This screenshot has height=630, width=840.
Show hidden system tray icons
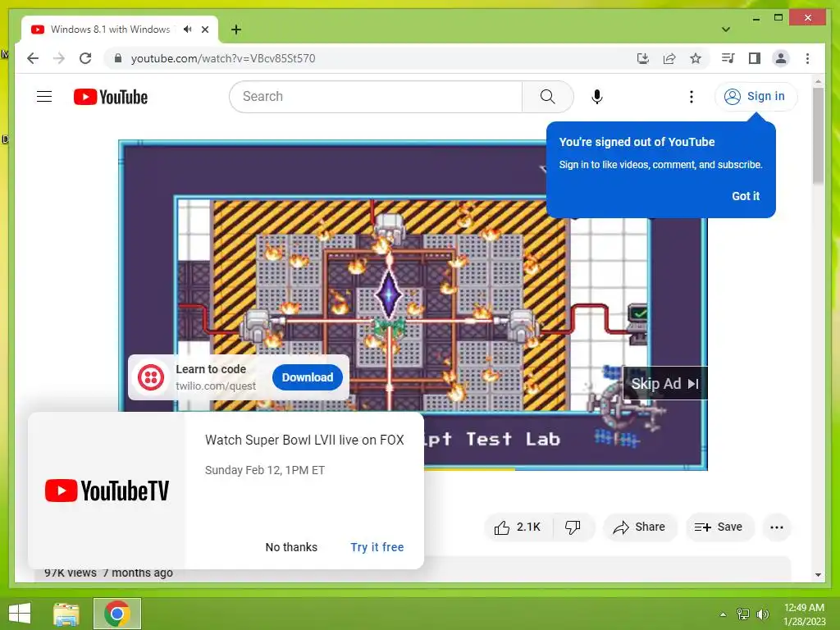(x=723, y=614)
